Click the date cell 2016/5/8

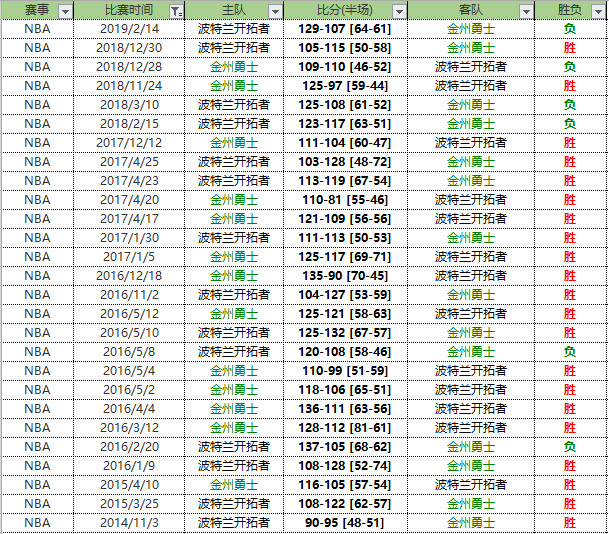tap(129, 352)
